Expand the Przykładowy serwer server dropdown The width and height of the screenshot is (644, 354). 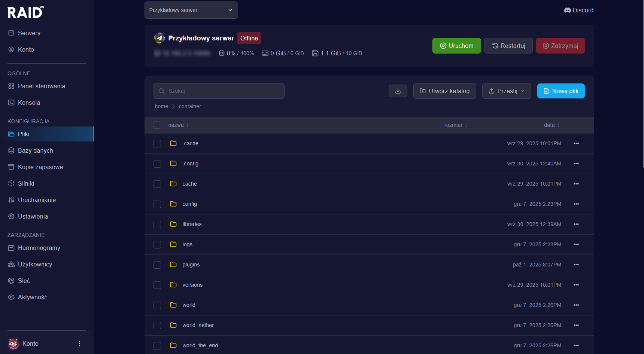[x=191, y=10]
